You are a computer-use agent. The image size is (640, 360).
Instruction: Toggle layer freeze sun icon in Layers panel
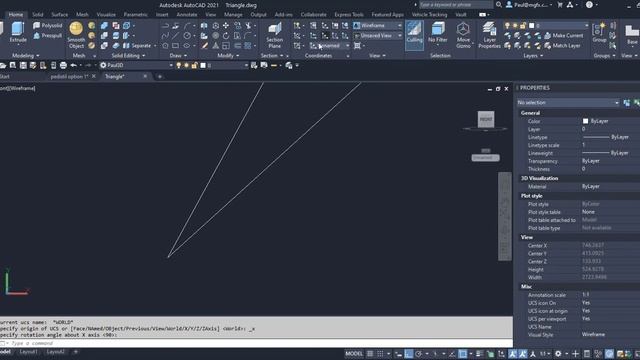pyautogui.click(x=515, y=25)
